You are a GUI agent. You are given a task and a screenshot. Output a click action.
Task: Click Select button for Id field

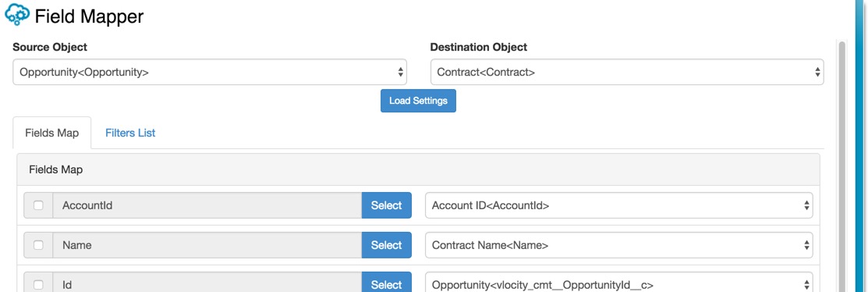tap(386, 282)
